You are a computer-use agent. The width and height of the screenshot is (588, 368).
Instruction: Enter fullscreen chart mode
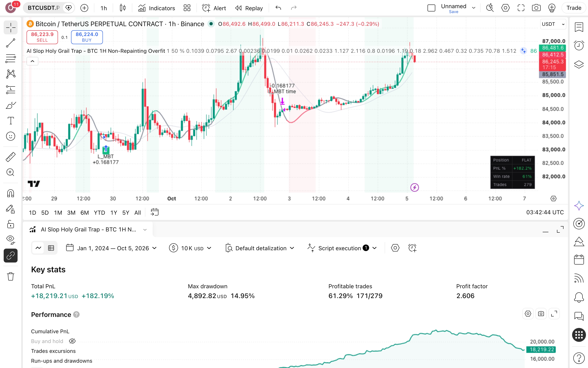[521, 8]
